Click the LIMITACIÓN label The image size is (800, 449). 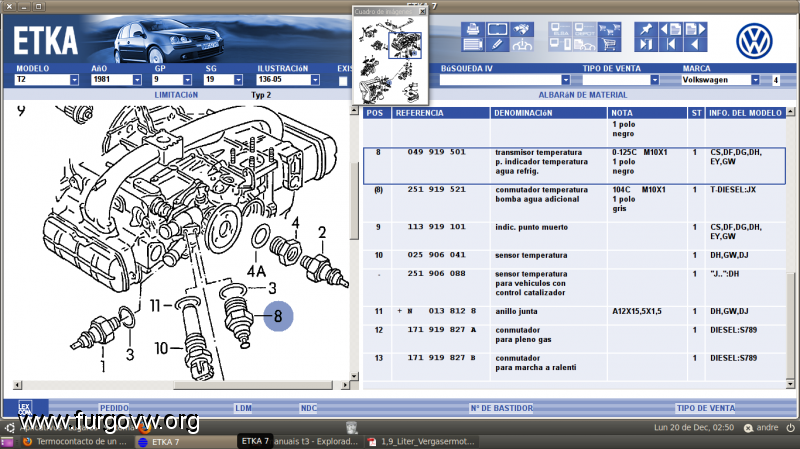[x=176, y=95]
